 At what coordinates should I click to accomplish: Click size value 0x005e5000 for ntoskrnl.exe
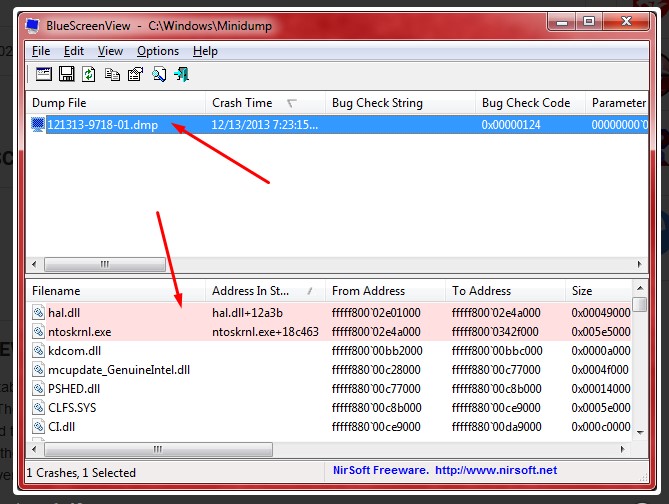(601, 332)
